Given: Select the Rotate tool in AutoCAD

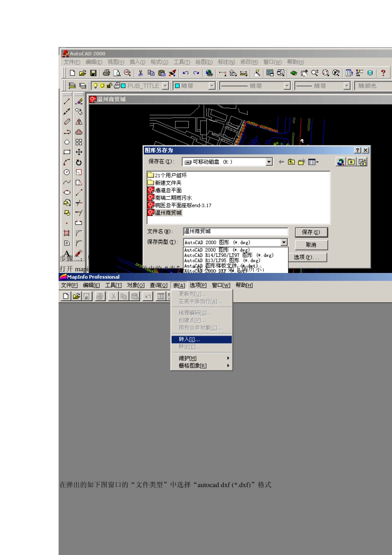Looking at the screenshot, I should pyautogui.click(x=79, y=162).
